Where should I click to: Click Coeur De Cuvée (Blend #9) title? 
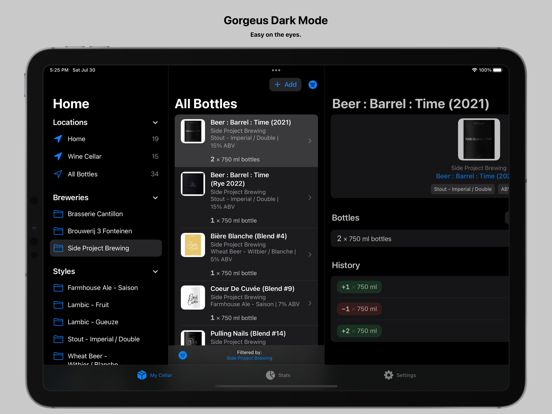(252, 289)
